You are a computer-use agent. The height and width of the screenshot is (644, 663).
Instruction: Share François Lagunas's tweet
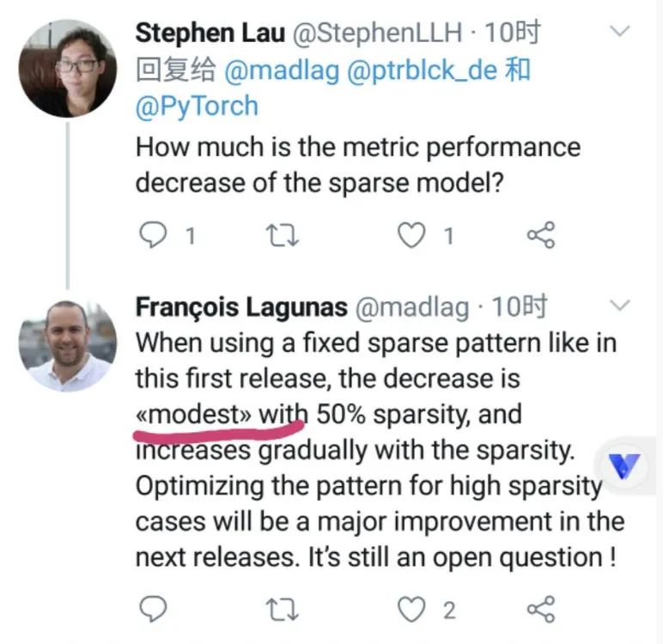pyautogui.click(x=541, y=609)
